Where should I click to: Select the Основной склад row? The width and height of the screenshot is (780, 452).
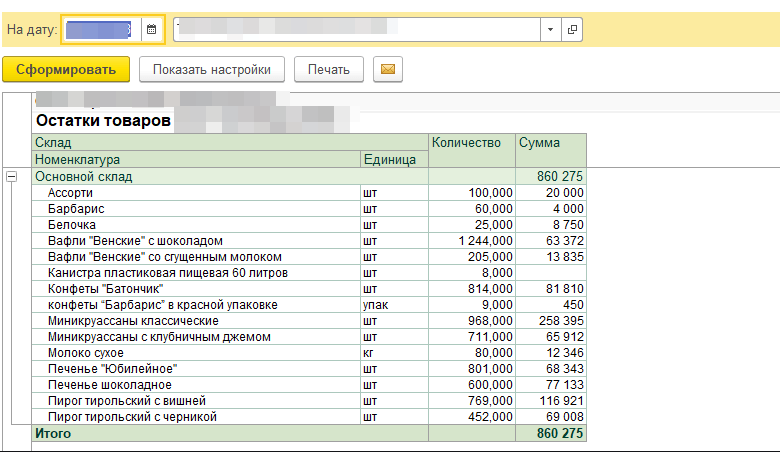tap(309, 177)
